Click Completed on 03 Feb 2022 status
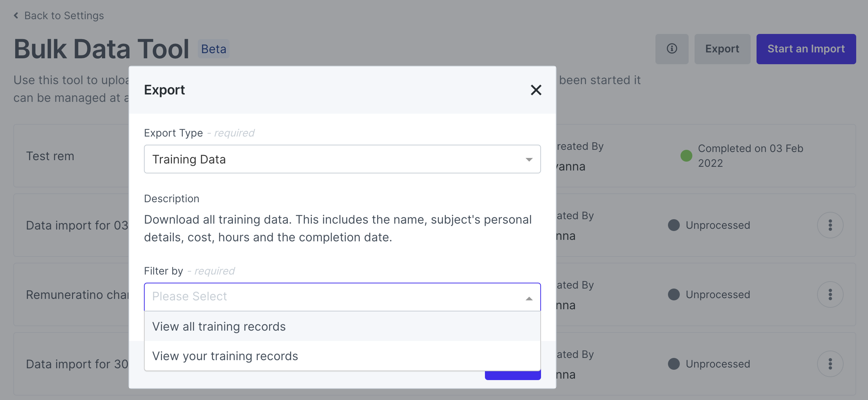Viewport: 868px width, 400px height. 750,155
